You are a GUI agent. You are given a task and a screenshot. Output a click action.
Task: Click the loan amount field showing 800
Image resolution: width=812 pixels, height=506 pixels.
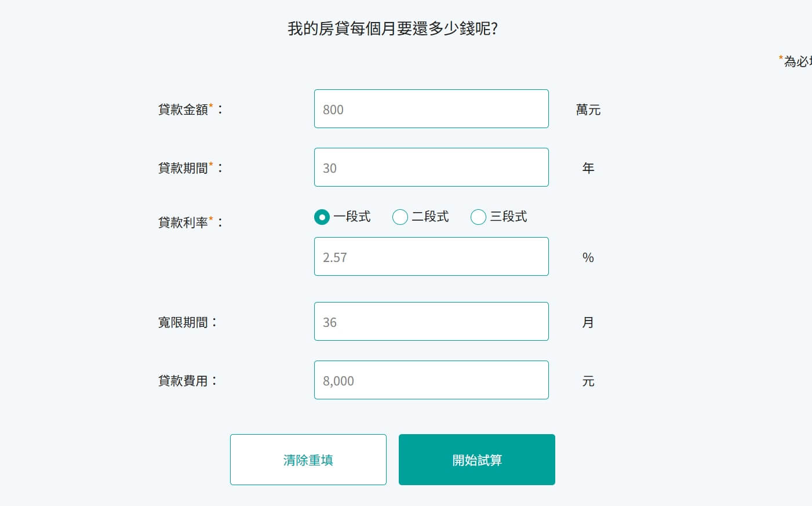431,109
